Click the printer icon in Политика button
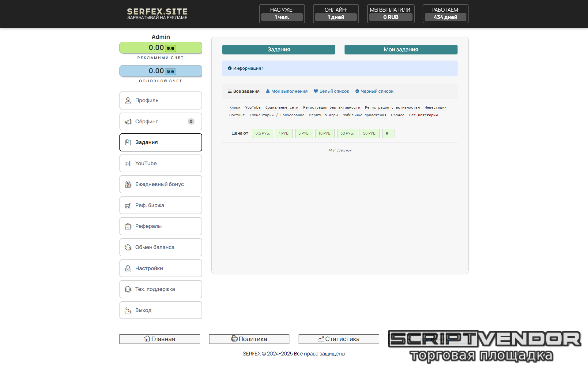Viewport: 588px width, 368px height. coord(234,338)
